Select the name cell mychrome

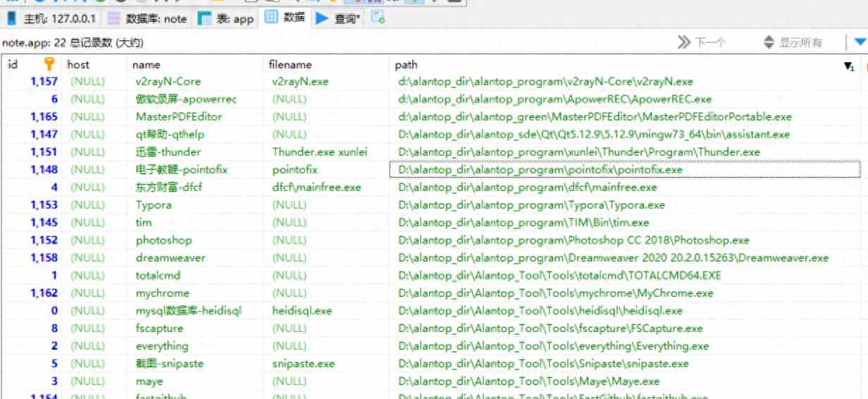[163, 293]
